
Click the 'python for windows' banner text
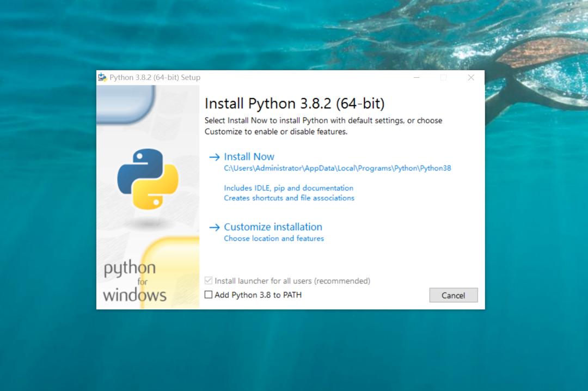pyautogui.click(x=134, y=282)
